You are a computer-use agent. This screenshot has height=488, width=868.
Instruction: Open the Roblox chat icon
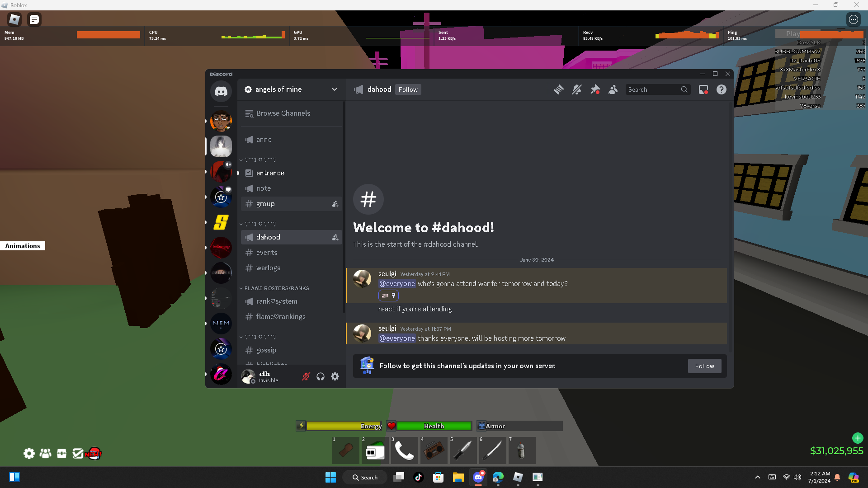coord(34,19)
